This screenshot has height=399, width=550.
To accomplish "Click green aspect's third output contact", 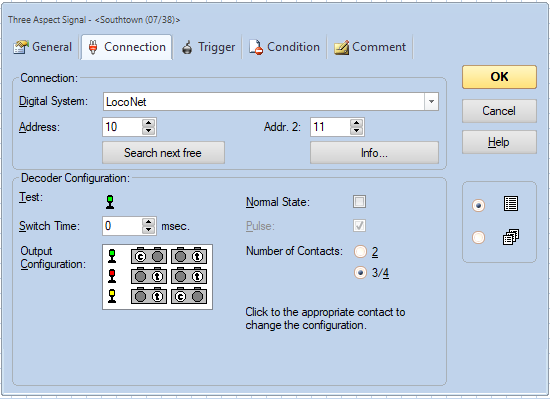I will click(x=180, y=257).
